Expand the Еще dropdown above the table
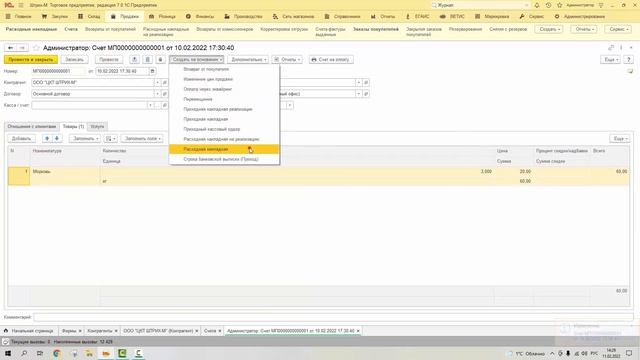Image resolution: width=640 pixels, height=360 pixels. 620,139
